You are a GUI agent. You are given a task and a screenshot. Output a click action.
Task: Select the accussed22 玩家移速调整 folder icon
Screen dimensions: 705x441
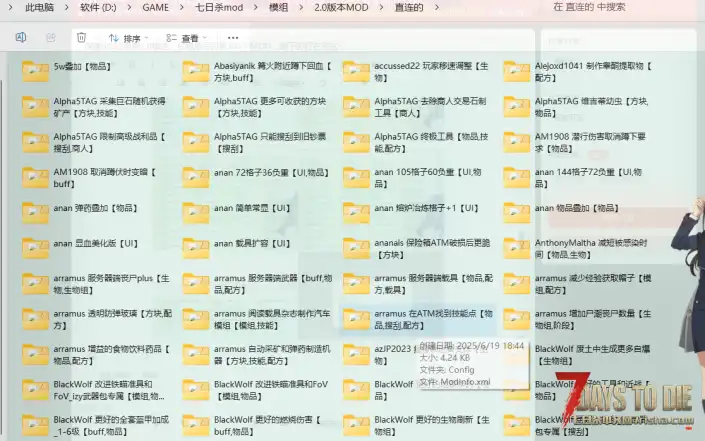356,71
